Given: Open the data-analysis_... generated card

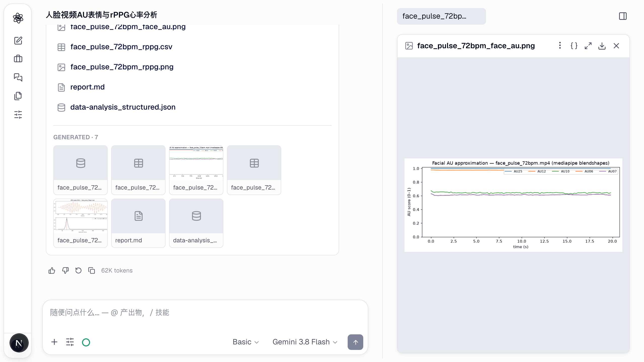Looking at the screenshot, I should (x=196, y=223).
